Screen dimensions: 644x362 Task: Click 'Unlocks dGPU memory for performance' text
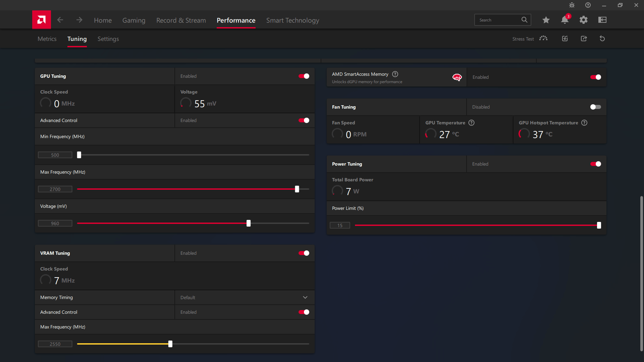tap(367, 82)
